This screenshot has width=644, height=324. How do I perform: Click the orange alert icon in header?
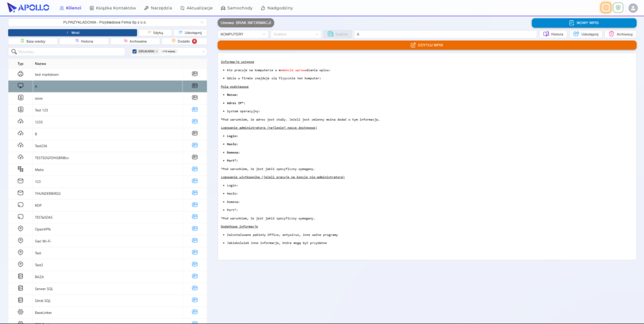tap(606, 8)
